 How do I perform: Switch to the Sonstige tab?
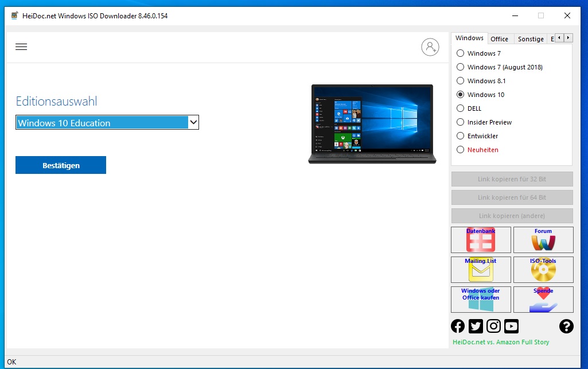(x=531, y=39)
